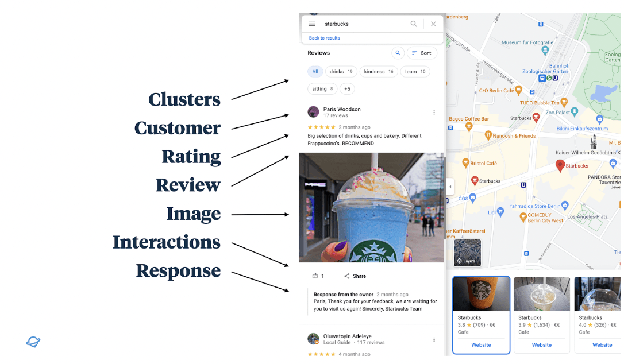Click into the starbucks search field
Viewport: 624px width, 364px height.
[365, 24]
